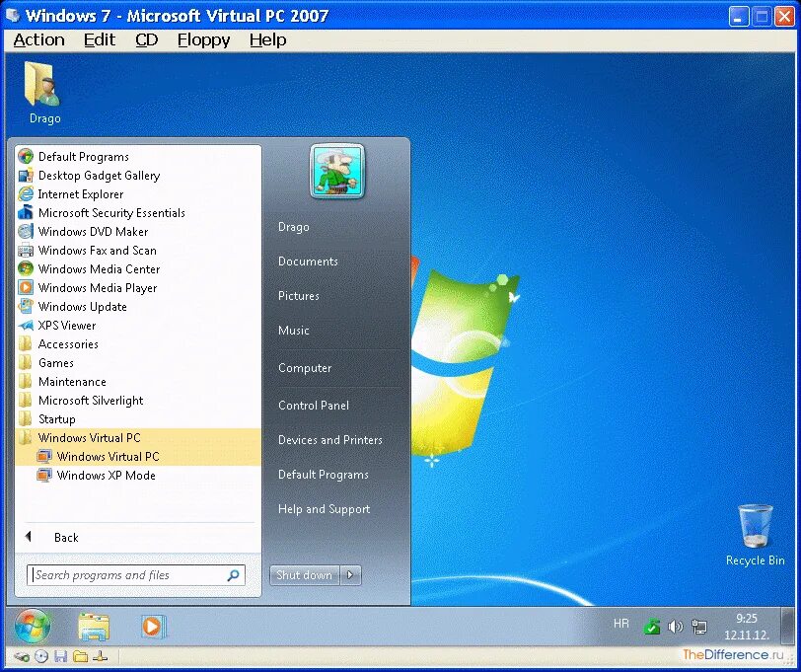Open Windows Update
The height and width of the screenshot is (672, 801).
tap(138, 307)
